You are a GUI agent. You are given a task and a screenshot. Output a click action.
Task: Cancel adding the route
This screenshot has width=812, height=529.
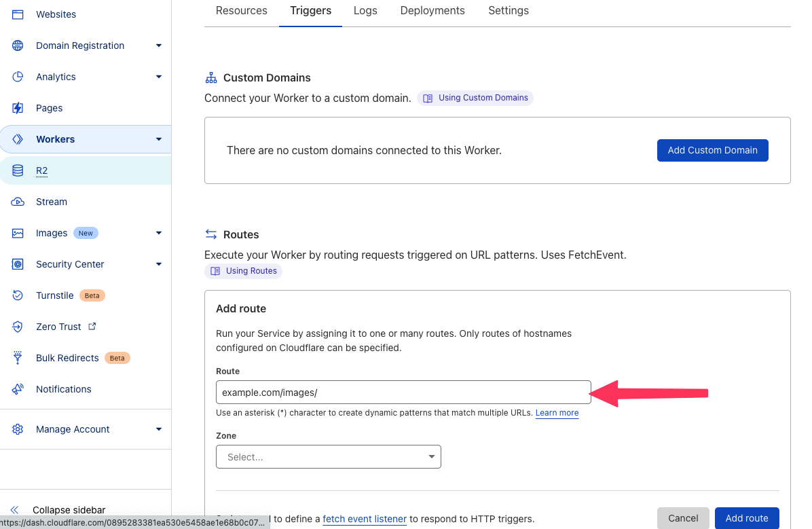coord(683,518)
